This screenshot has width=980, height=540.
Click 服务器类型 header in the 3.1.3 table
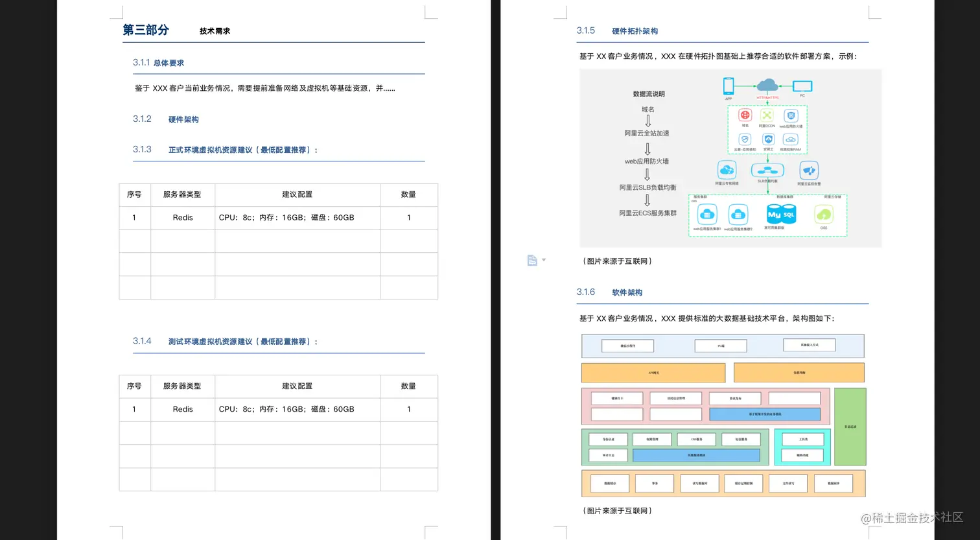(182, 194)
